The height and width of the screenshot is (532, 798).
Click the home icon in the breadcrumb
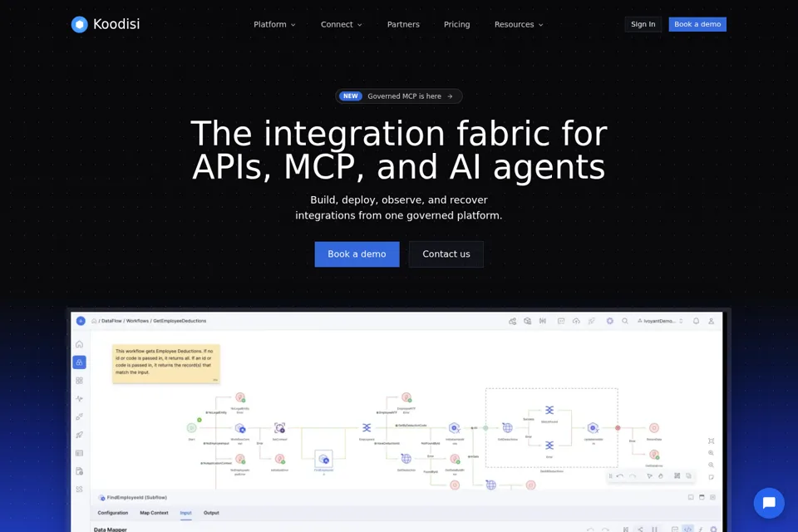pyautogui.click(x=94, y=321)
